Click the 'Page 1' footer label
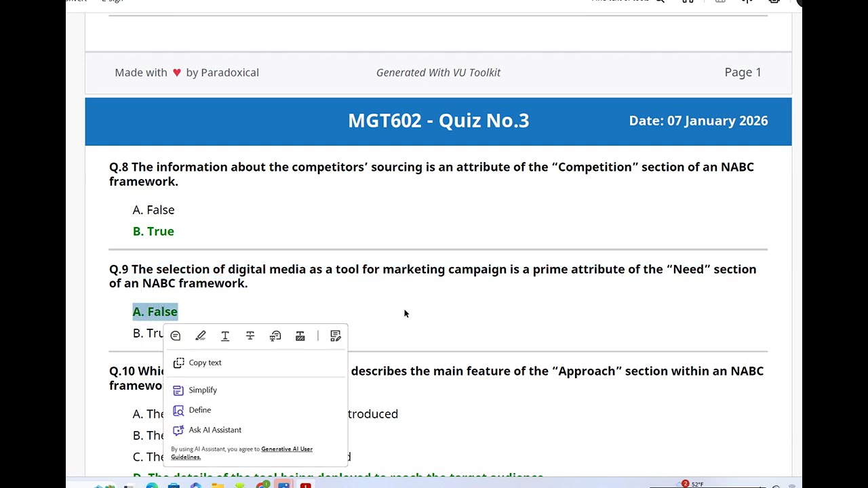 click(x=743, y=73)
